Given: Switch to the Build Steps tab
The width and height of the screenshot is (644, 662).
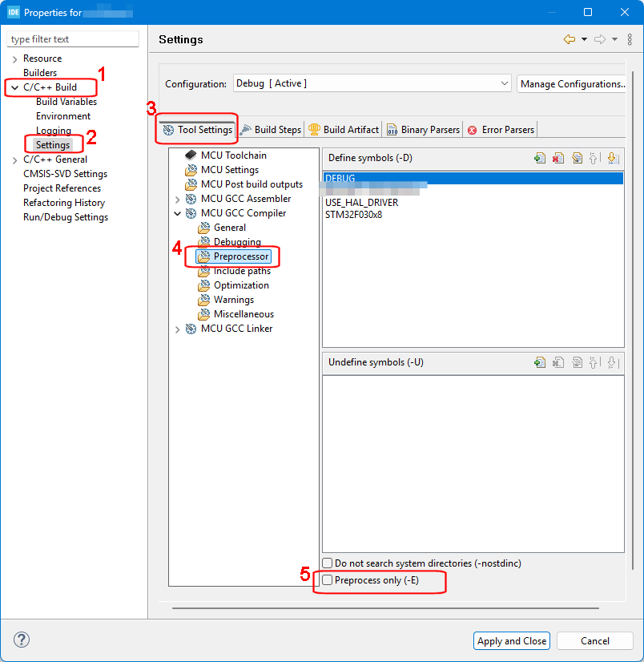Looking at the screenshot, I should pos(271,130).
